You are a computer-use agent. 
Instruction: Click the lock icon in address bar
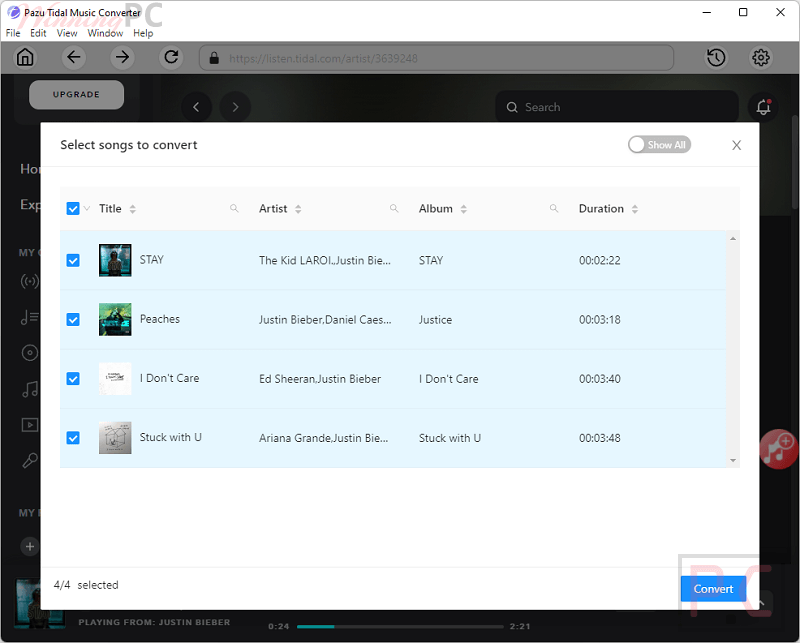214,58
